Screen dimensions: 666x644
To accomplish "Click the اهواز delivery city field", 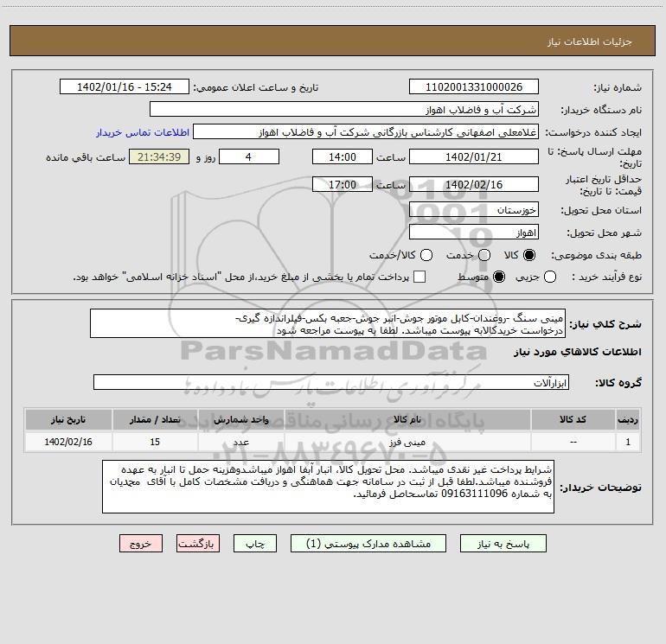I will click(474, 233).
